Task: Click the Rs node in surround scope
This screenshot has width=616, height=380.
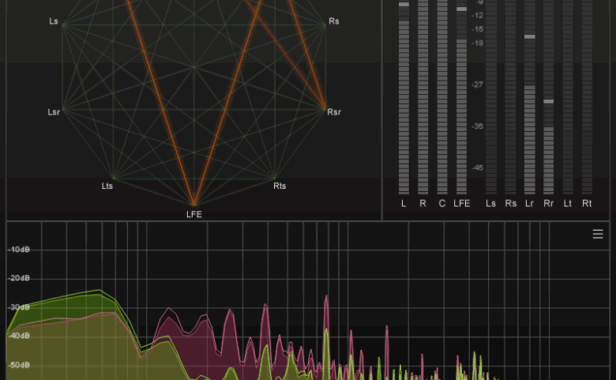Action: point(334,21)
